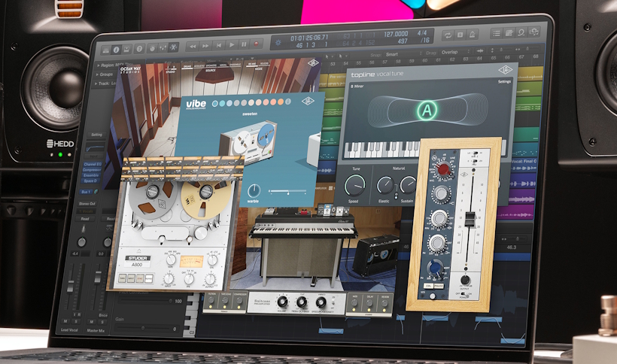Start recording with the red Record button

pos(257,44)
